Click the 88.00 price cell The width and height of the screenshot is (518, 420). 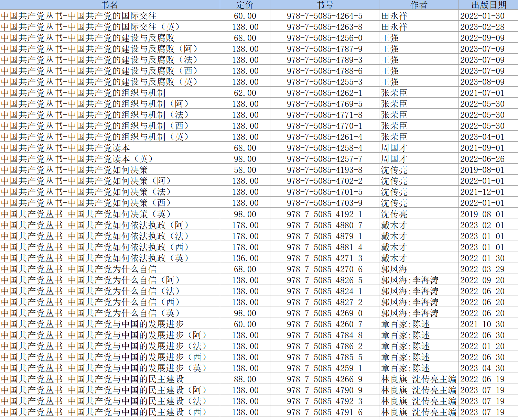point(245,379)
